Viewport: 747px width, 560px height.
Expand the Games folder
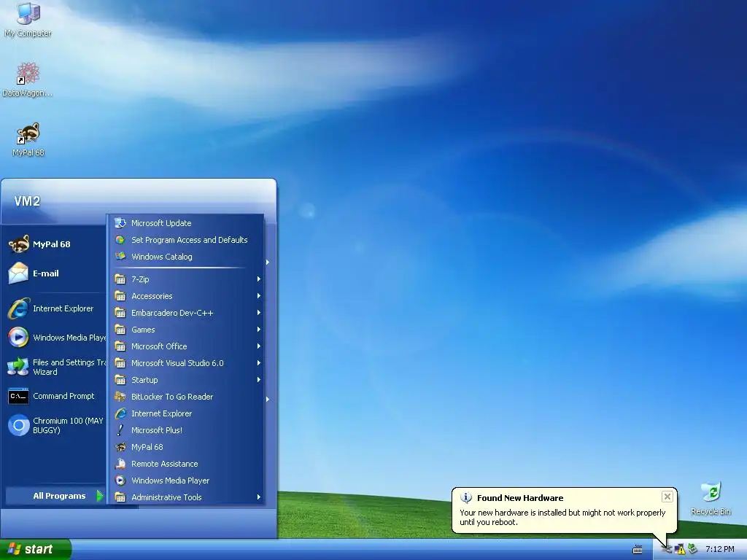[186, 330]
